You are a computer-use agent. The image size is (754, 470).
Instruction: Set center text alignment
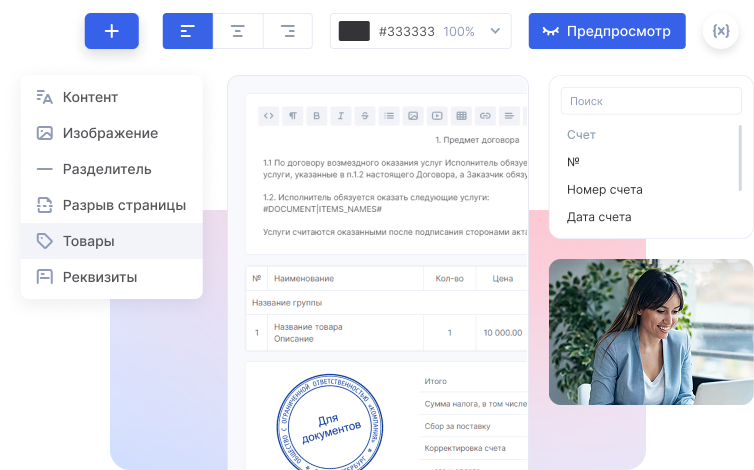coord(238,31)
